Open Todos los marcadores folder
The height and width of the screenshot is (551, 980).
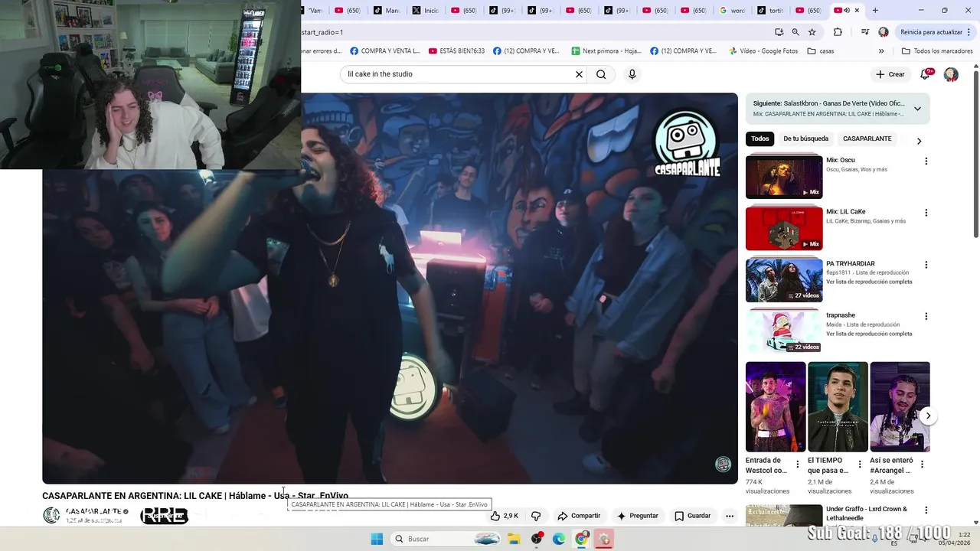(937, 51)
